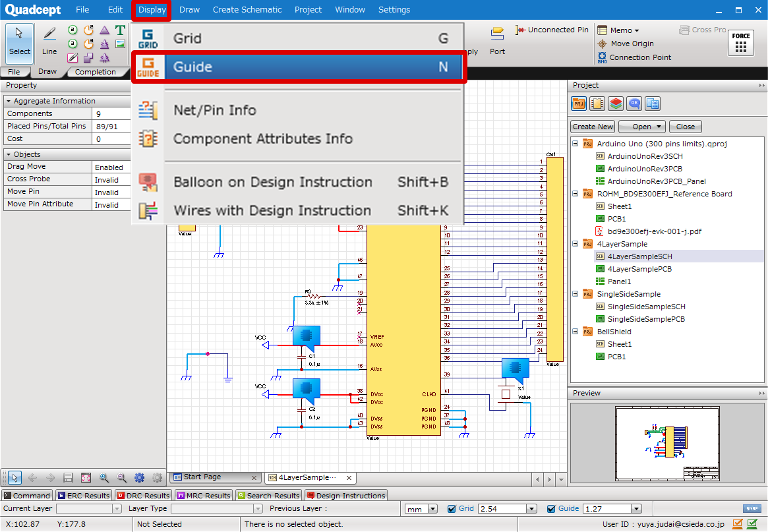This screenshot has height=532, width=768.
Task: Open the Grid 2.54 value dropdown
Action: [531, 509]
